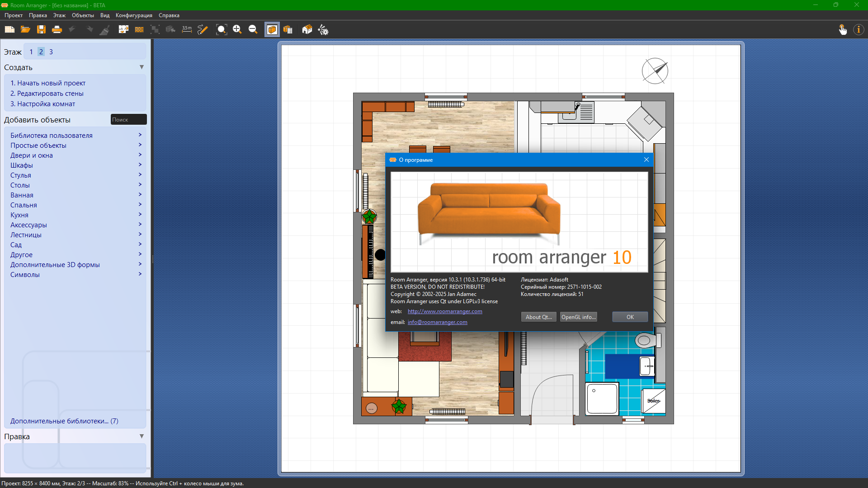Expand the Кухня category chevron

click(140, 215)
